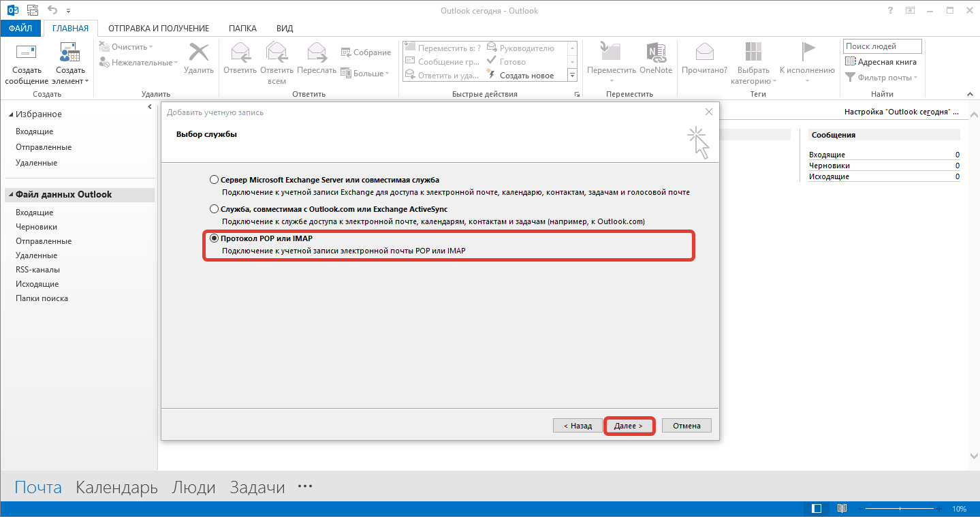
Task: Switch to ВИД ribbon tab
Action: 285,29
